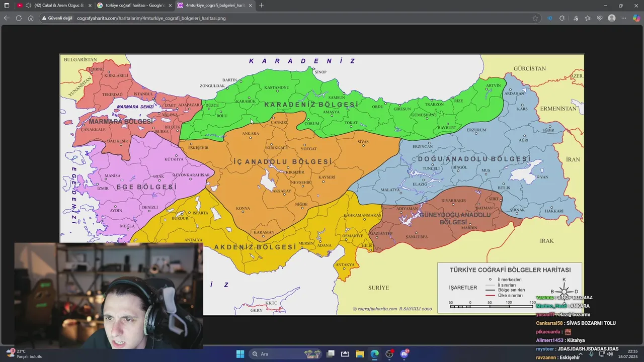The image size is (644, 362).
Task: Open the OBS Studio taskbar icon
Action: (389, 354)
